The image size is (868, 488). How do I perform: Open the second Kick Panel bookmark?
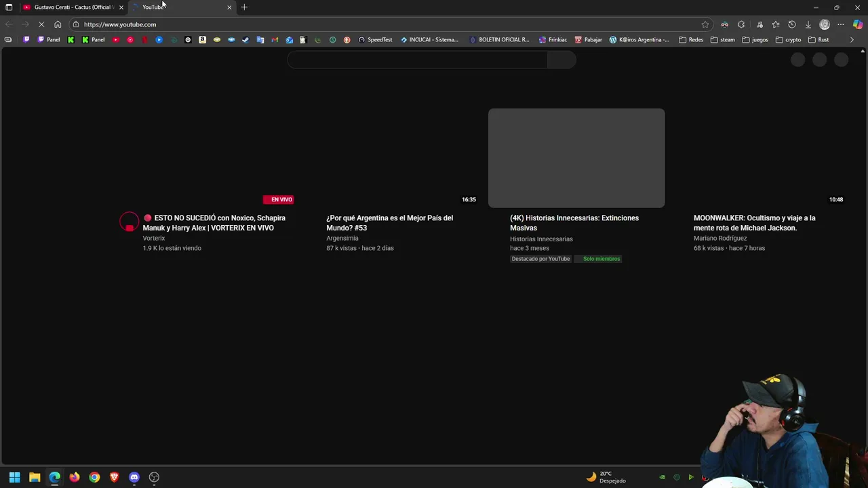pyautogui.click(x=93, y=39)
